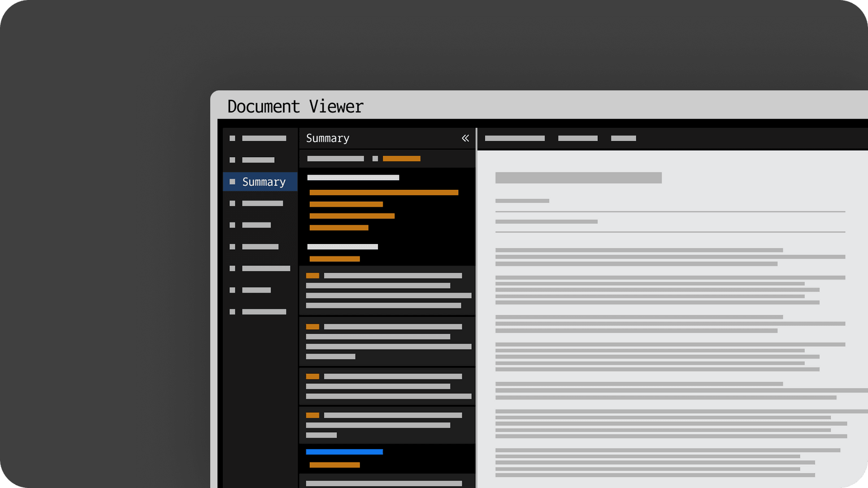
Task: Switch to third tab above the document page
Action: 623,138
